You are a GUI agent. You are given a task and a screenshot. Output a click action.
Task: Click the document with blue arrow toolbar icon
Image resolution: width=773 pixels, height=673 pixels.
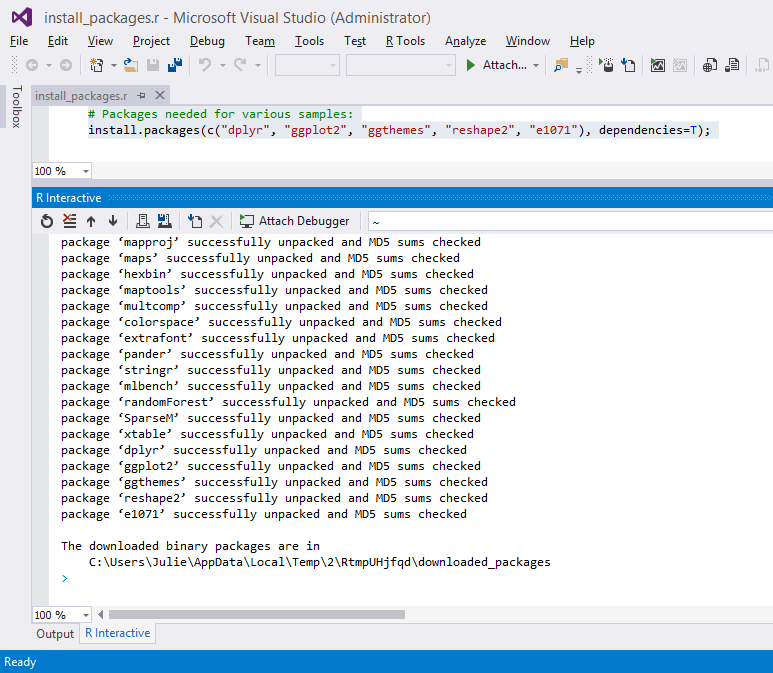point(628,65)
